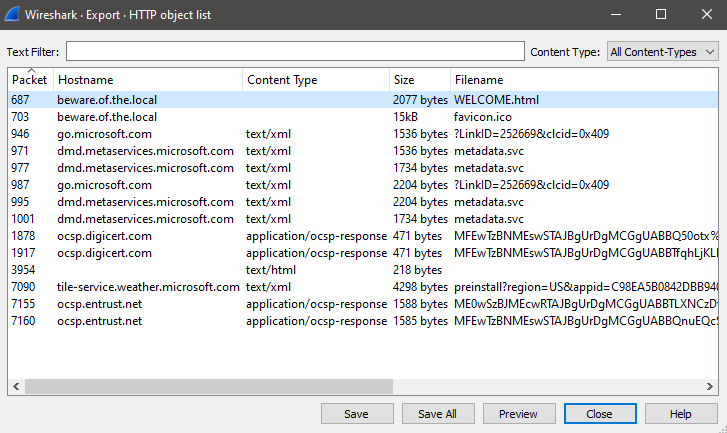This screenshot has width=727, height=433.
Task: Click the Save All button
Action: coord(438,414)
